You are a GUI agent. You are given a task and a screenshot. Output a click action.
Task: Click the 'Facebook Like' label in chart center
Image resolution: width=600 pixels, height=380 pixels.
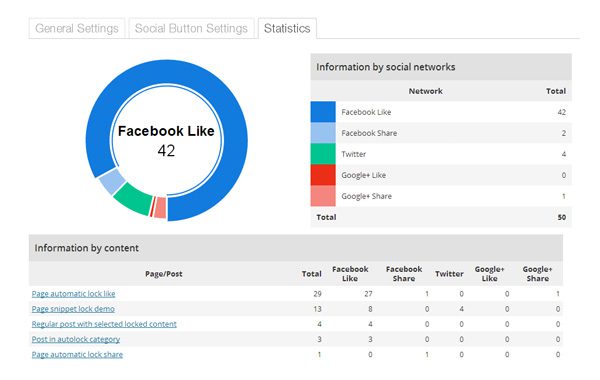tap(166, 131)
